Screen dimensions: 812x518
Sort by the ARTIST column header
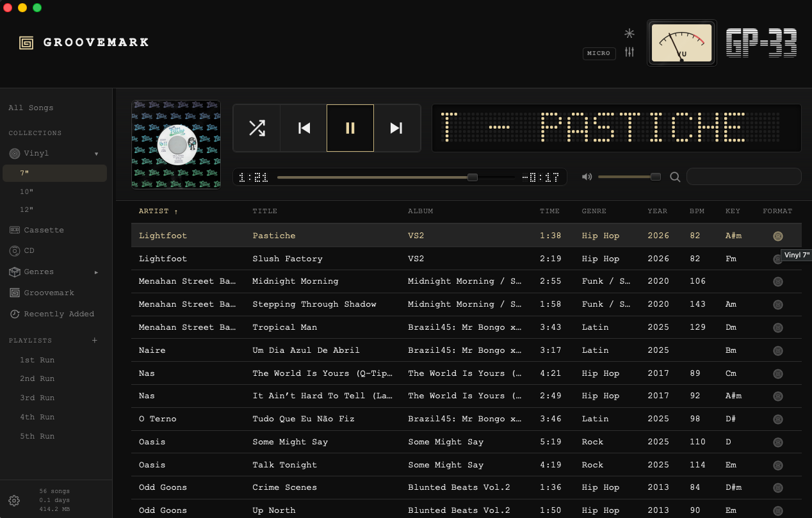point(158,211)
